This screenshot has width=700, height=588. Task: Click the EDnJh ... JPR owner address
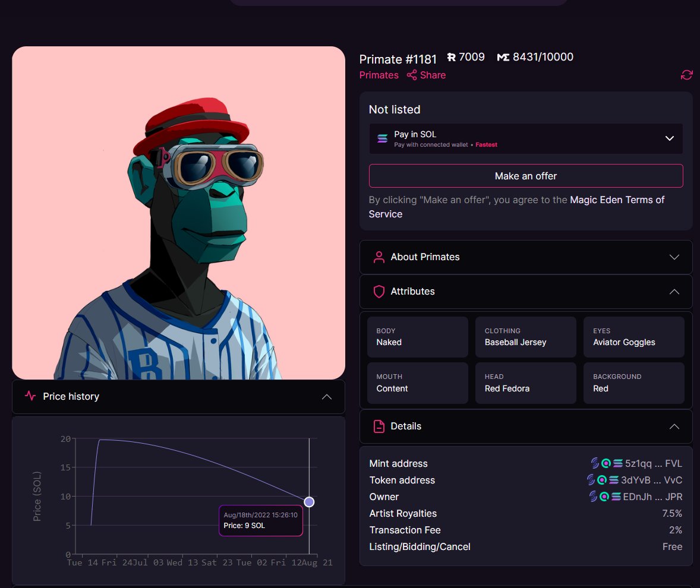click(x=652, y=497)
